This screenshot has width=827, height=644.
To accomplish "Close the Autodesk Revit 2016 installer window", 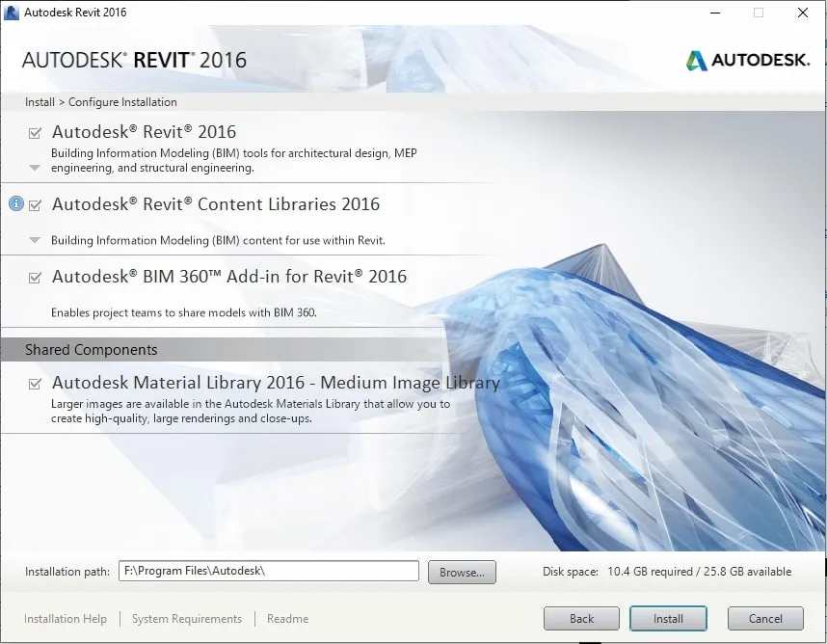I will (802, 13).
